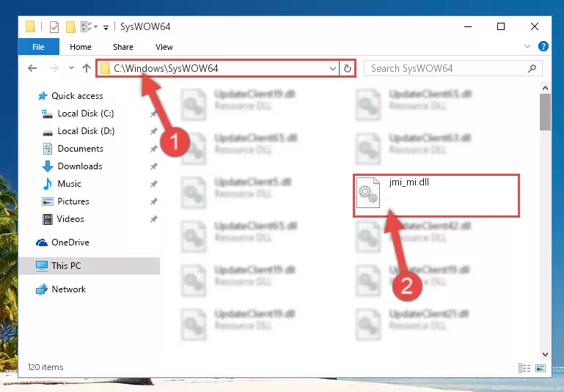Click the pin icon next to Pictures
The image size is (564, 392).
point(153,201)
